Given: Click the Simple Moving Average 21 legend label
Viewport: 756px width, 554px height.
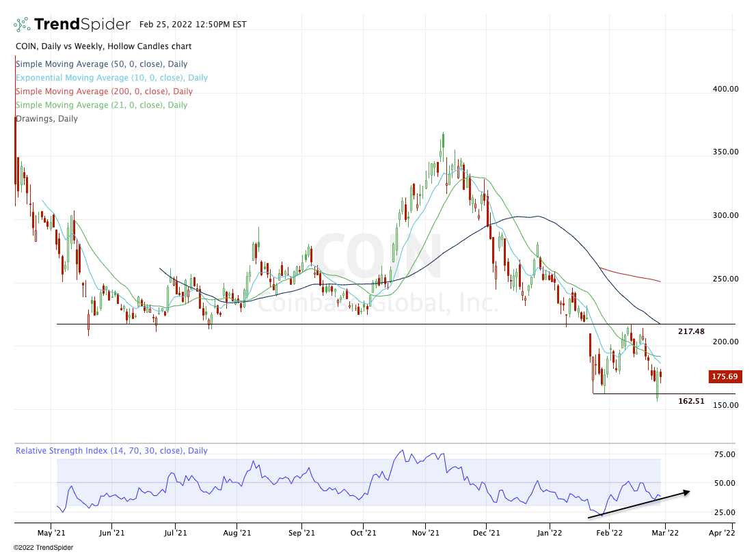Looking at the screenshot, I should click(101, 105).
